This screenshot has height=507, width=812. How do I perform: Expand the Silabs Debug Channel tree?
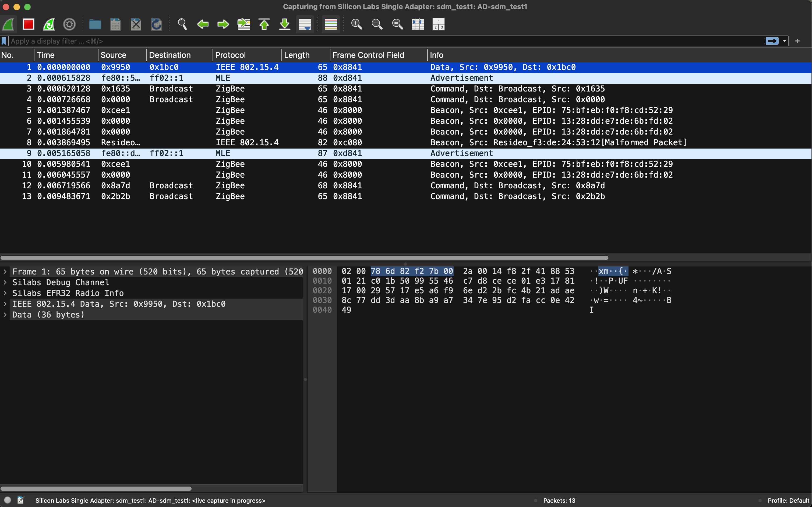click(x=5, y=282)
